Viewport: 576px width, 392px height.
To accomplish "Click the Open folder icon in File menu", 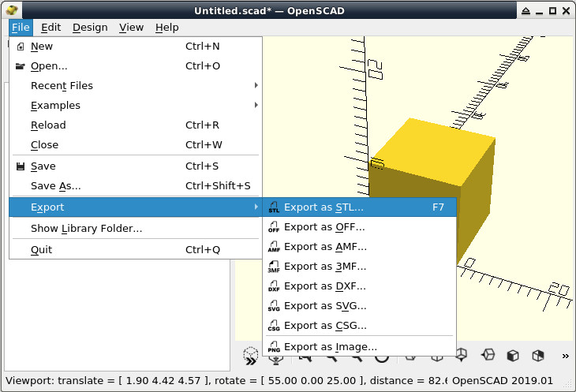I will tap(21, 66).
